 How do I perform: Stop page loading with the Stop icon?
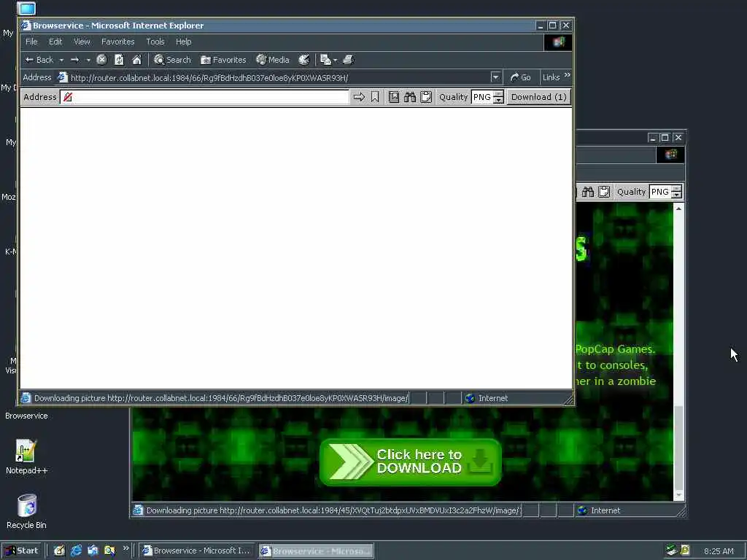pos(101,60)
